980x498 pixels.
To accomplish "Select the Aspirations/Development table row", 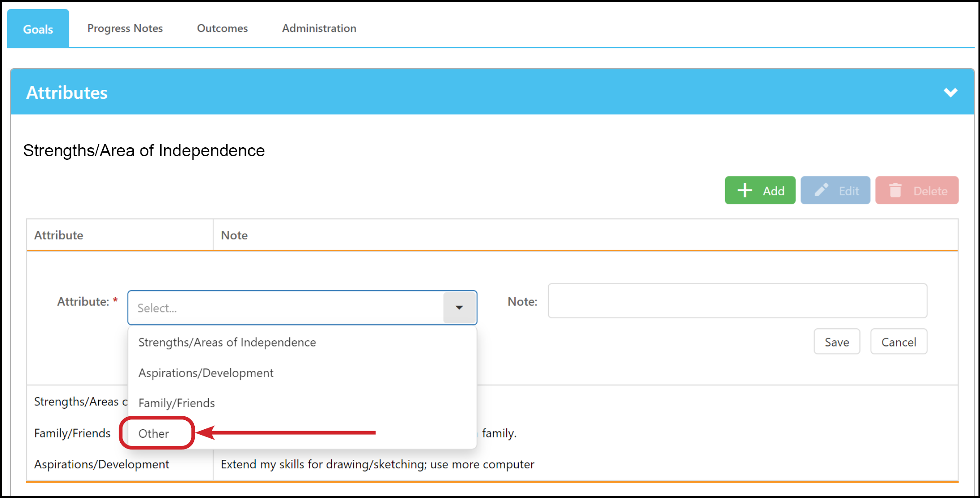I will pos(492,464).
